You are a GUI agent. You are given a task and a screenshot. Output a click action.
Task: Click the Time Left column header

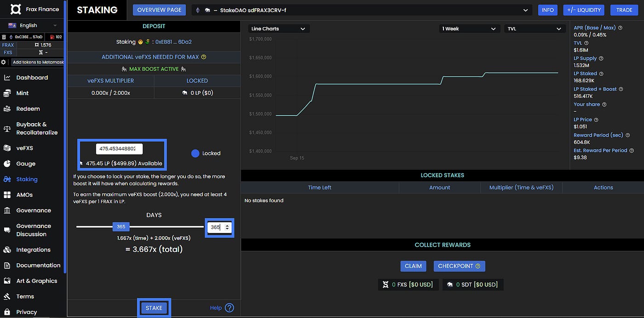pyautogui.click(x=320, y=187)
